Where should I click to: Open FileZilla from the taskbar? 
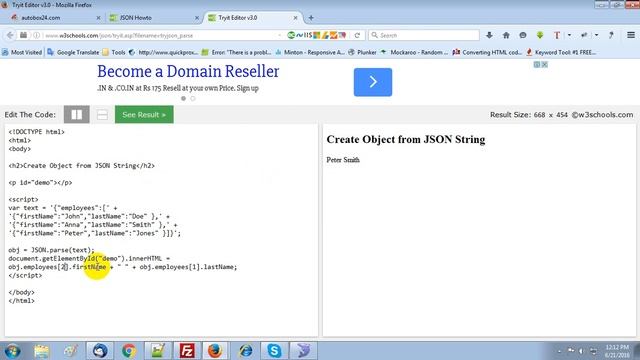187,351
